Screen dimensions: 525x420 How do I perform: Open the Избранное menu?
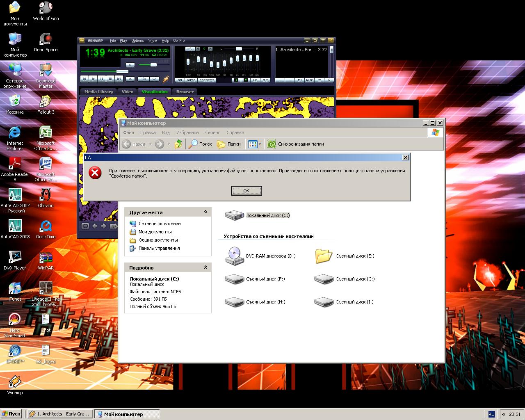pos(187,132)
